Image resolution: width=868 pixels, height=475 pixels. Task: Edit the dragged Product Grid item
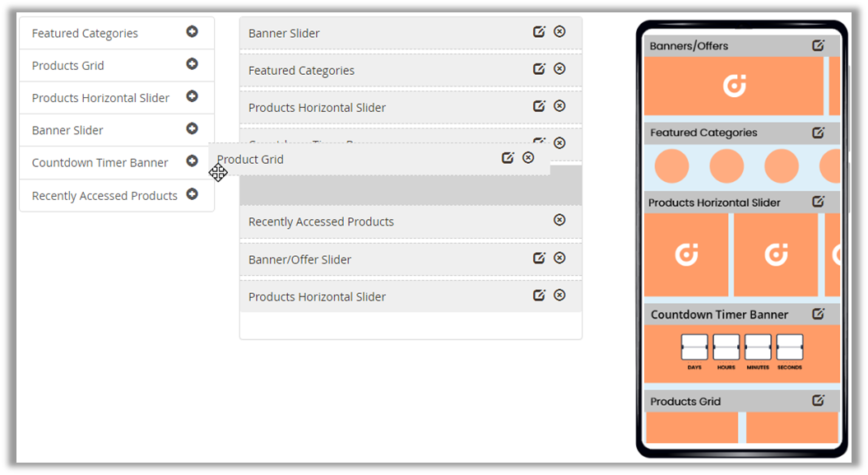508,158
